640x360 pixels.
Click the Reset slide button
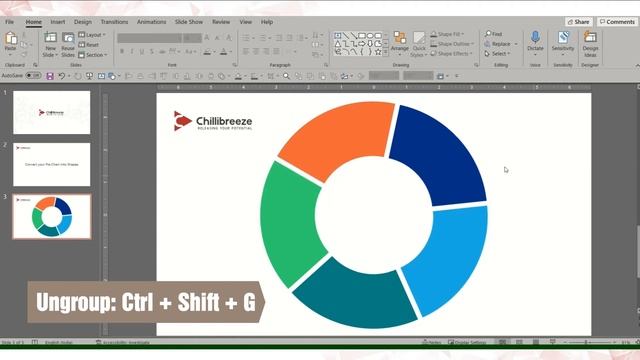pos(89,45)
